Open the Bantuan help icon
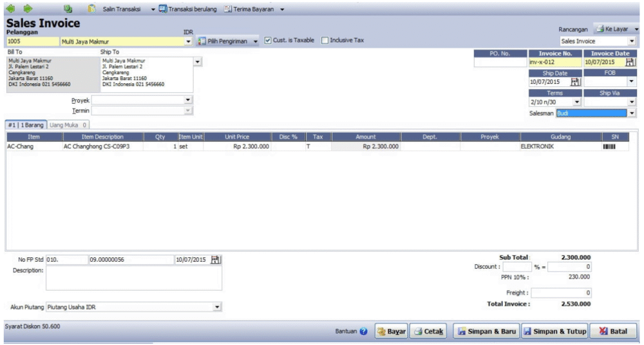The image size is (644, 345). tap(364, 331)
